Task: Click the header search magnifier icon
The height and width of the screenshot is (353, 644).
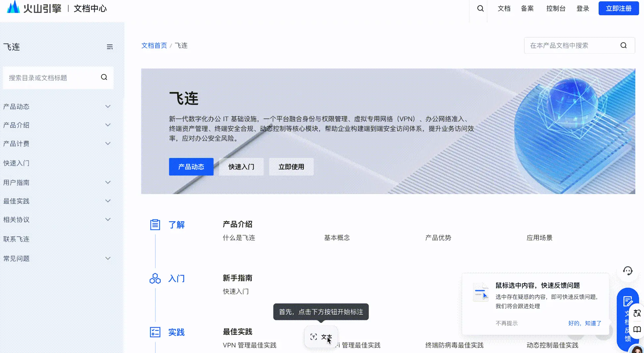Action: [480, 9]
